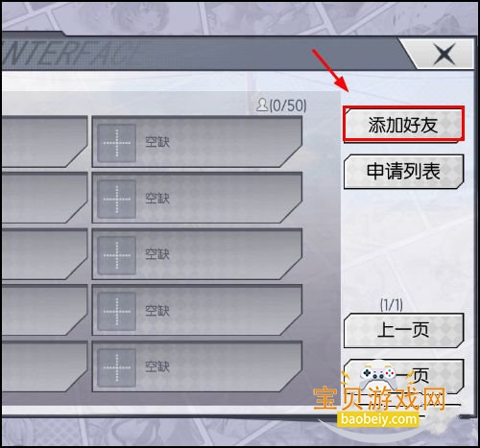Select the partially covered next-page 一页 button
Image resolution: width=480 pixels, height=448 pixels.
coord(403,376)
